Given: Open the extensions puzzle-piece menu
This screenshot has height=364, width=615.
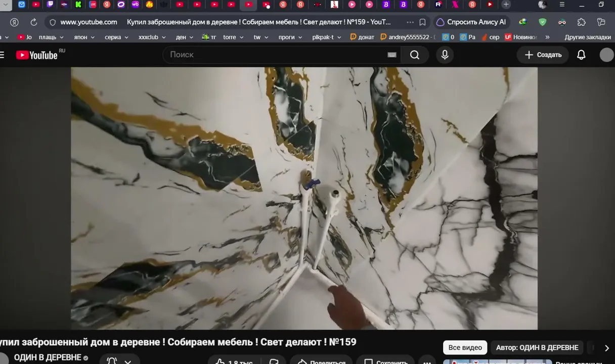Looking at the screenshot, I should tap(582, 22).
